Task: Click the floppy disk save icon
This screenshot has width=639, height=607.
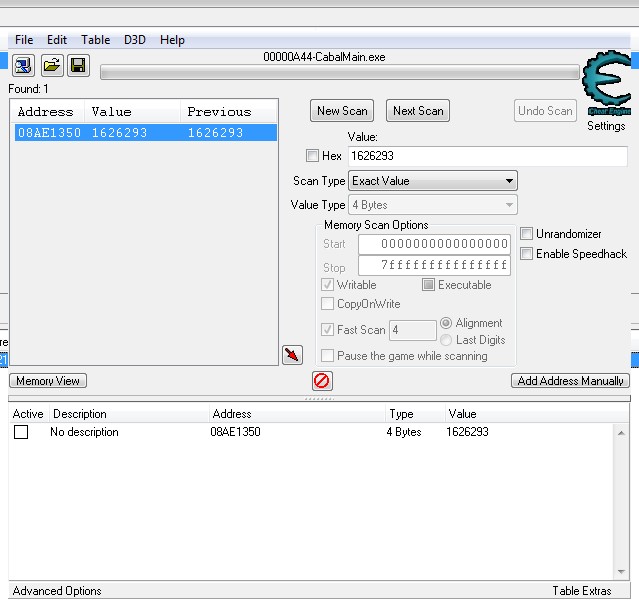Action: (x=78, y=67)
